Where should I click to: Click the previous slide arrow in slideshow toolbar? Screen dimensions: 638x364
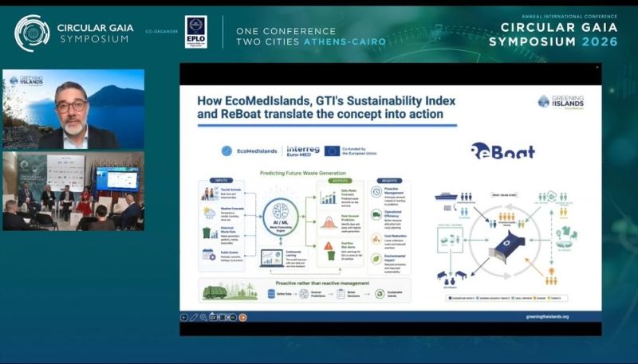click(x=184, y=317)
